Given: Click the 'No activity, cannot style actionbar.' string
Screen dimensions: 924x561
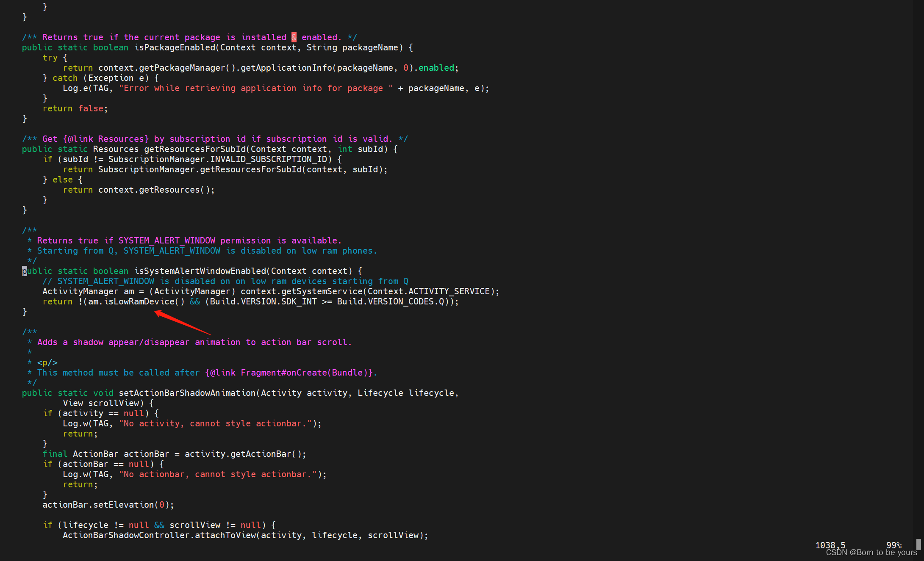Looking at the screenshot, I should click(x=216, y=423).
